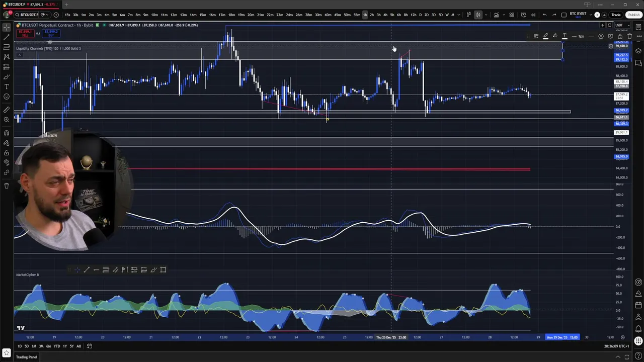The image size is (644, 362).
Task: Click the fill background color bucket icon
Action: tap(555, 36)
